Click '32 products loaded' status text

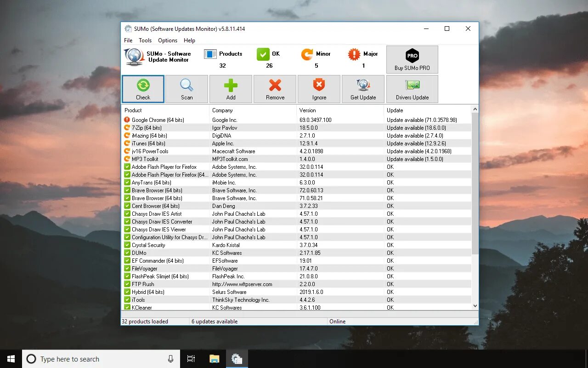pos(145,322)
